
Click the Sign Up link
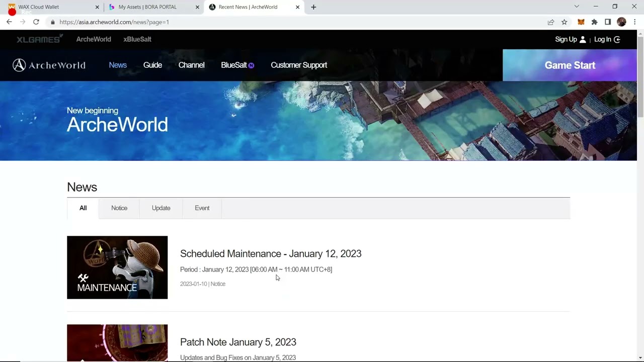566,39
